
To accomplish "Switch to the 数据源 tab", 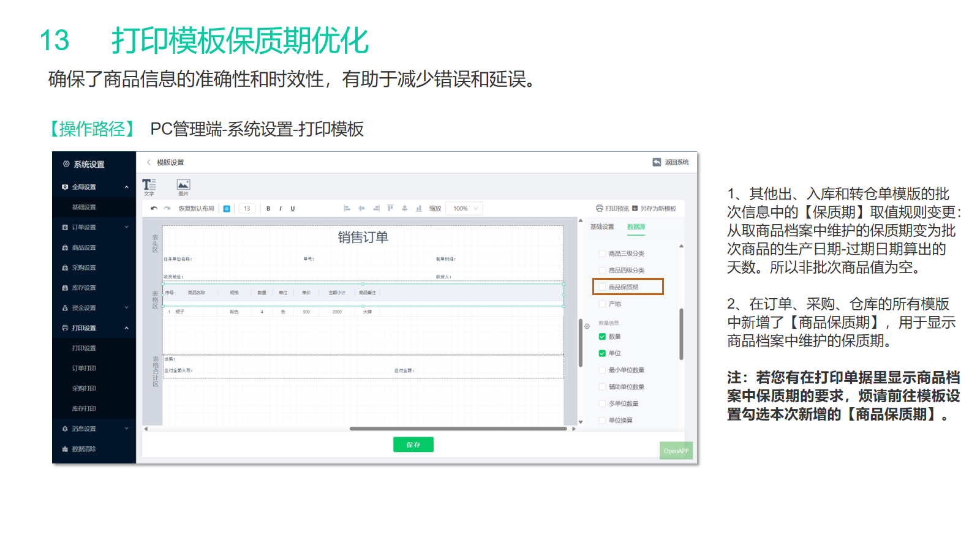I will point(636,227).
